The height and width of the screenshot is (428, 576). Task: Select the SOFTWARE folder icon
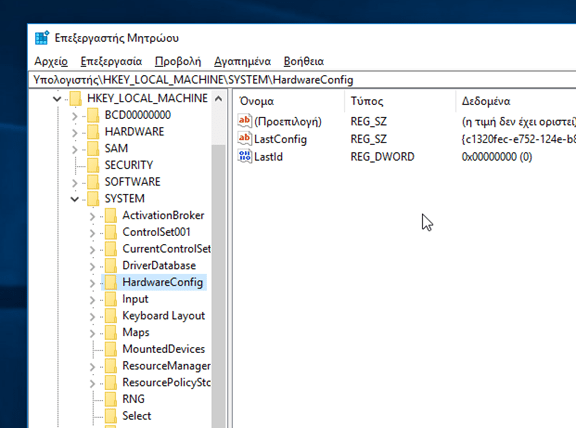(93, 182)
